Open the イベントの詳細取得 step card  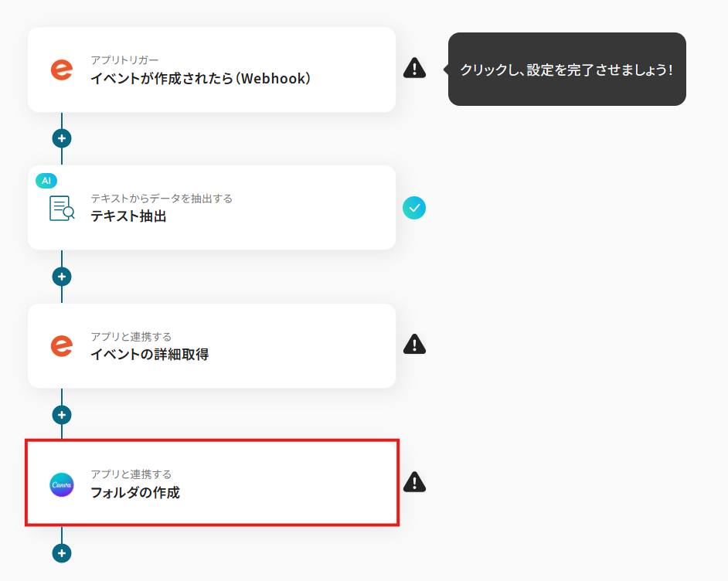[232, 355]
